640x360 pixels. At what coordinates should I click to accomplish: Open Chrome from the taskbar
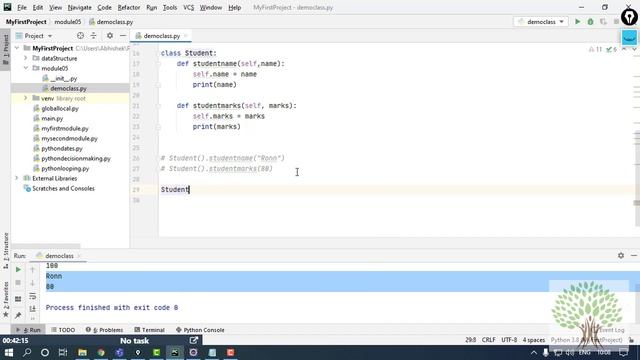click(101, 352)
